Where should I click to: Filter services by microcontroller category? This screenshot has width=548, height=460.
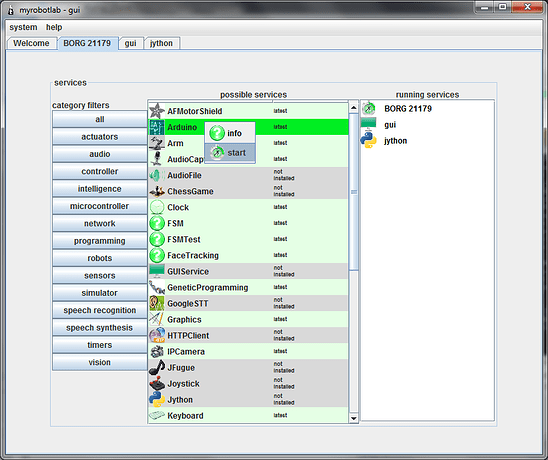(100, 206)
